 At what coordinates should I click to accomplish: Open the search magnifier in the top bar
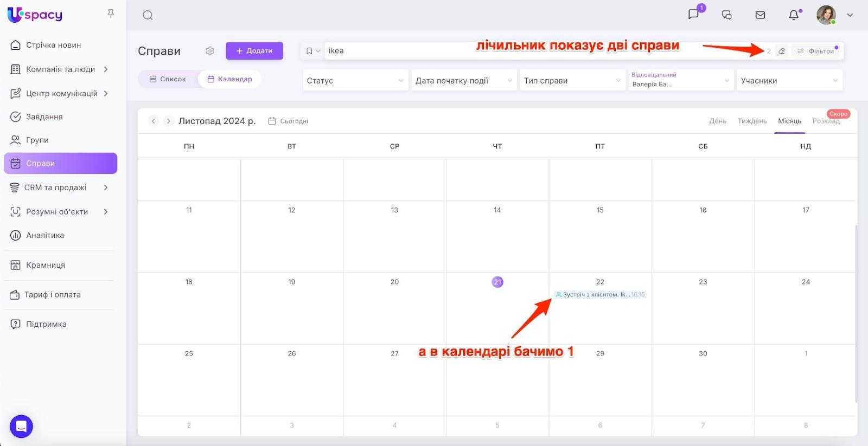tap(148, 15)
